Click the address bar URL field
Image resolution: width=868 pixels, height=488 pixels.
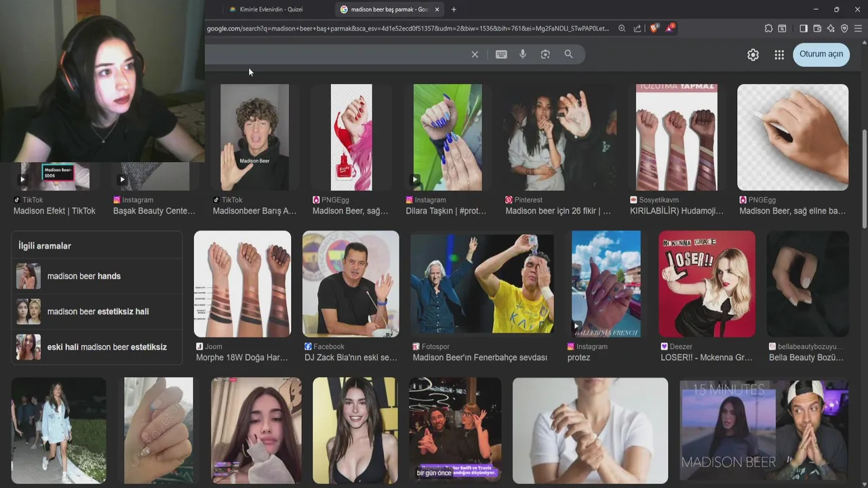point(407,28)
